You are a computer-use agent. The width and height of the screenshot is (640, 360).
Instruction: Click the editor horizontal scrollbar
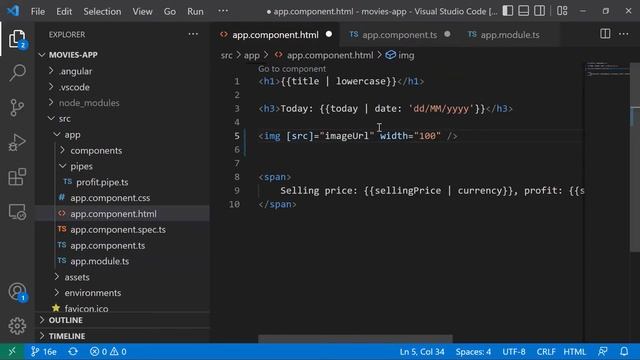click(x=355, y=339)
